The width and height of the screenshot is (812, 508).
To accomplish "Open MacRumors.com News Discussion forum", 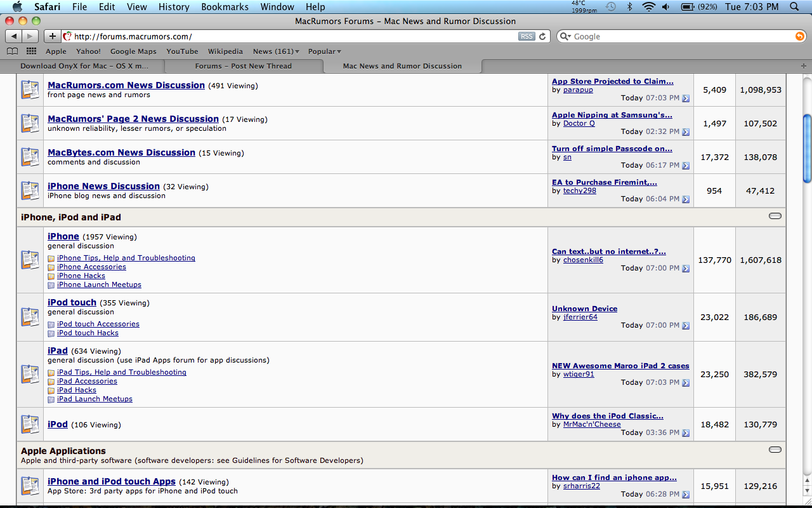I will coord(126,85).
